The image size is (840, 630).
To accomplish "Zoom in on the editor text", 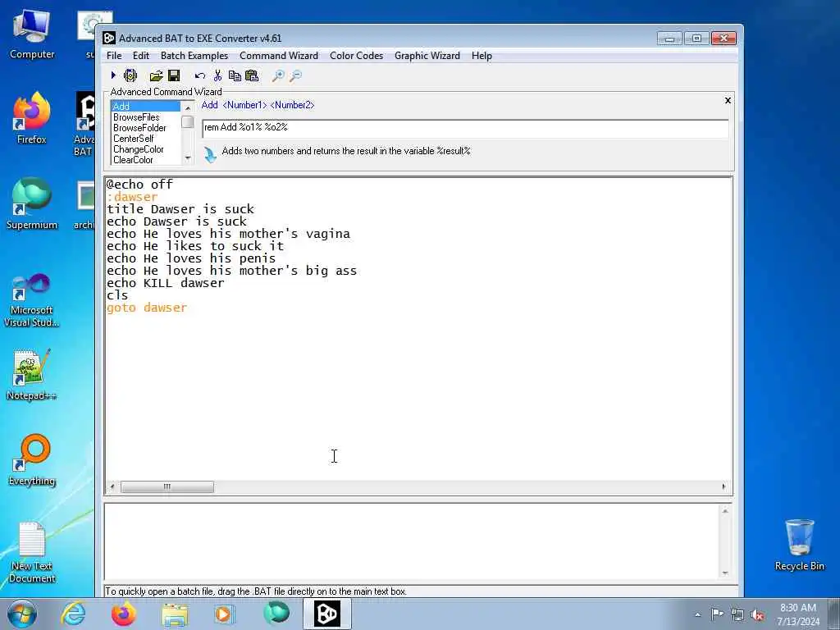I will click(x=278, y=75).
